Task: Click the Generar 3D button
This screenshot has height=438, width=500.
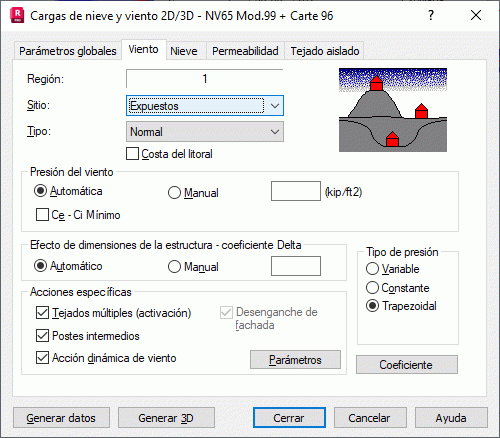Action: pyautogui.click(x=166, y=418)
